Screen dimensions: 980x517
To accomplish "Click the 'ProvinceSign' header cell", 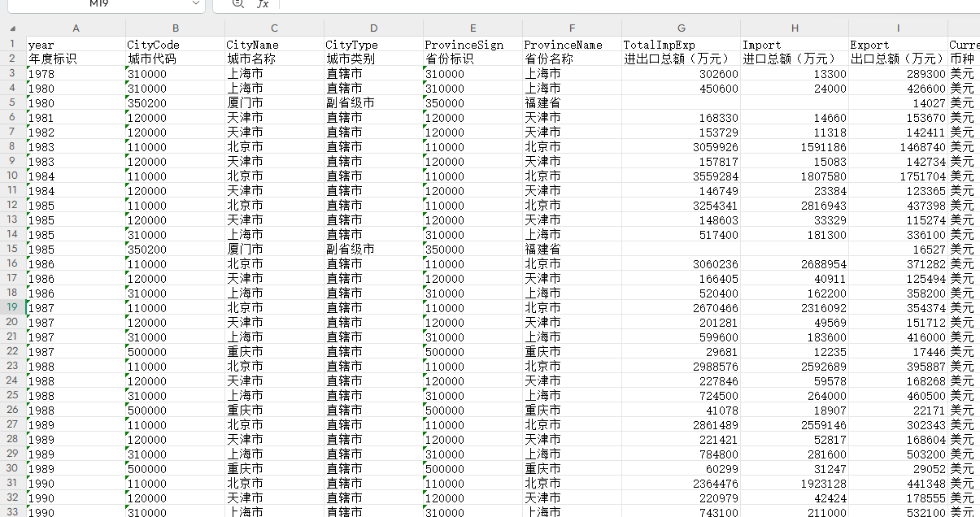I will (473, 45).
